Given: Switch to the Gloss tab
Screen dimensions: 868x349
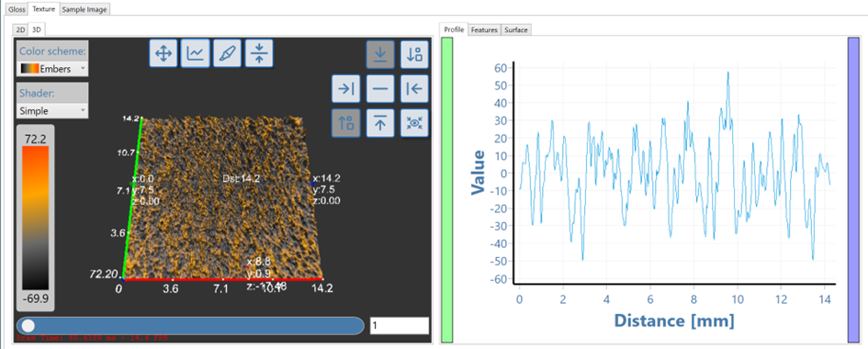Looking at the screenshot, I should 16,9.
